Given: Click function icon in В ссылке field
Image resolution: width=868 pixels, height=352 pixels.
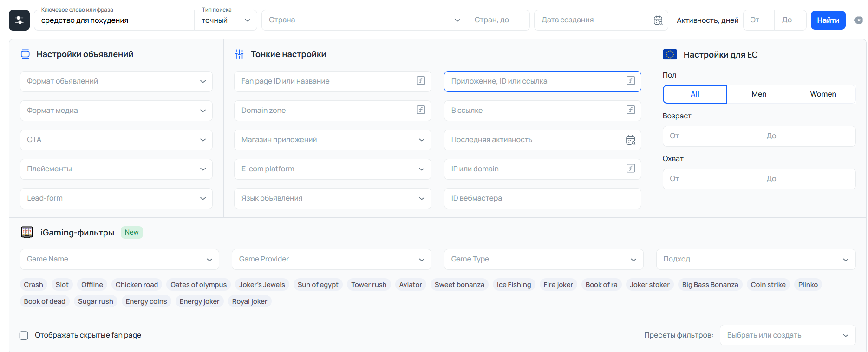Looking at the screenshot, I should [631, 110].
